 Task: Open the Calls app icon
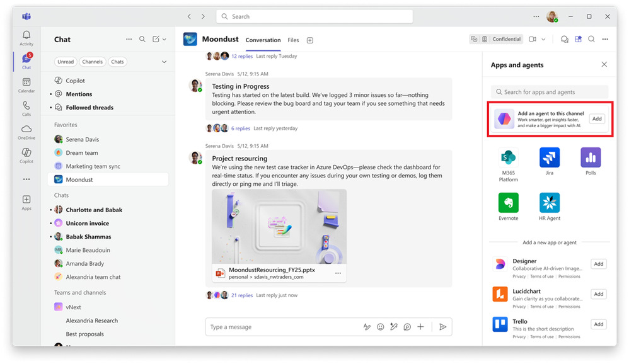click(26, 108)
